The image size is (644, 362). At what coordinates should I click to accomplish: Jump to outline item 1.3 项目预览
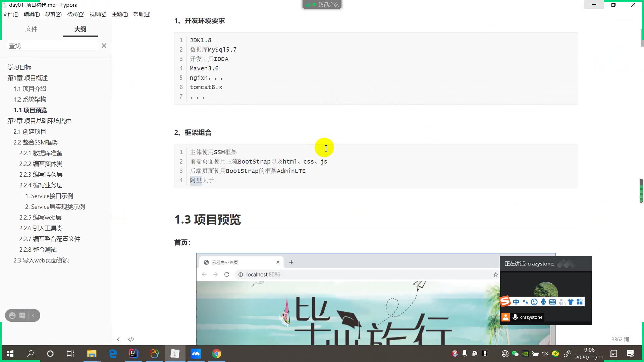[30, 110]
